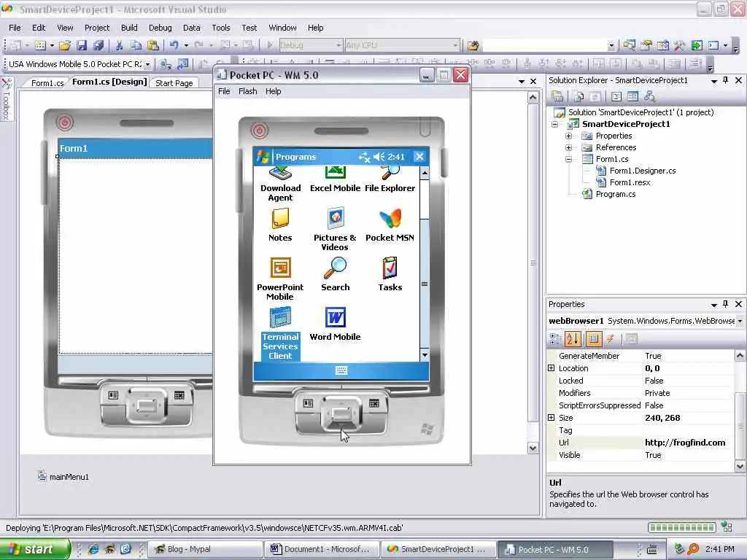Screen dimensions: 747x560
Task: Collapse the SmartDeviceProject1 node
Action: pyautogui.click(x=554, y=124)
